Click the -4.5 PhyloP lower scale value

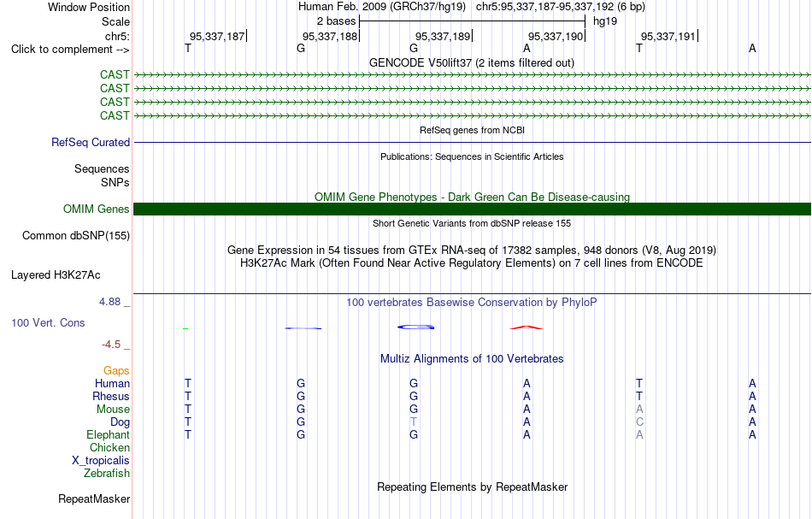click(111, 345)
